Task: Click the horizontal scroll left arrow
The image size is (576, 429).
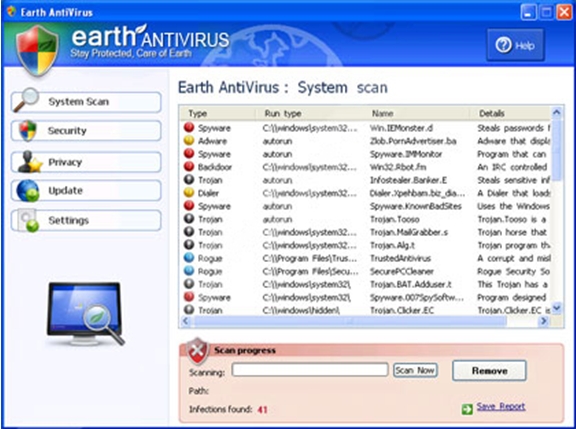Action: pyautogui.click(x=186, y=321)
